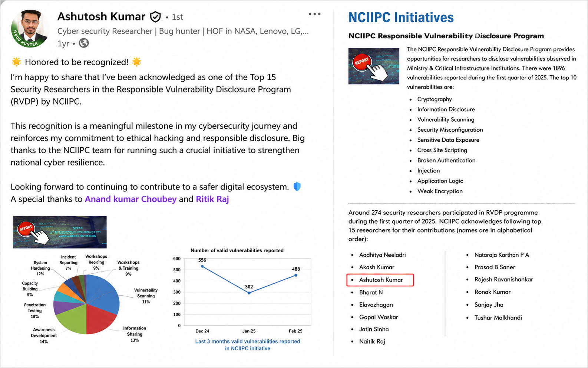
Task: Click the Responsible Vulnerability Disclosure Program subheading
Action: pyautogui.click(x=446, y=36)
